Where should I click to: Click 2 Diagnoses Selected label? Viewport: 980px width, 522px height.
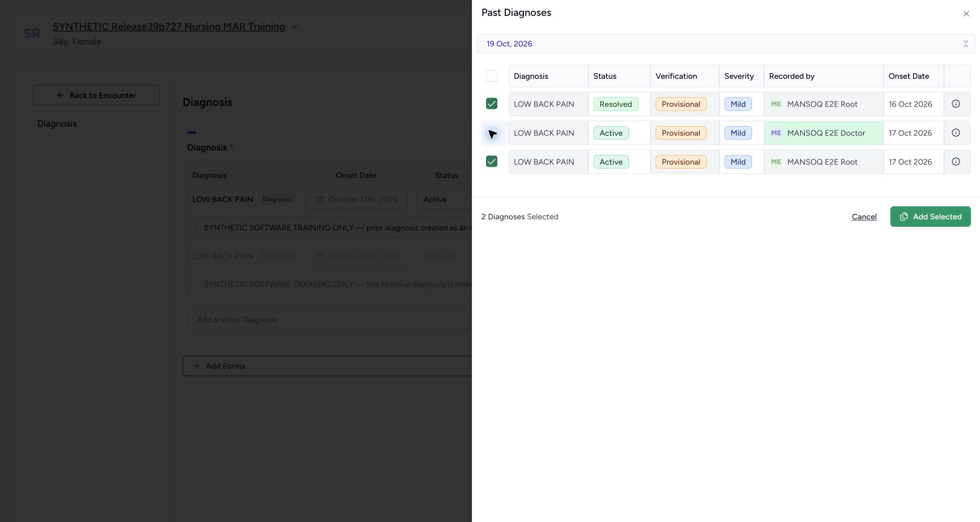click(519, 217)
